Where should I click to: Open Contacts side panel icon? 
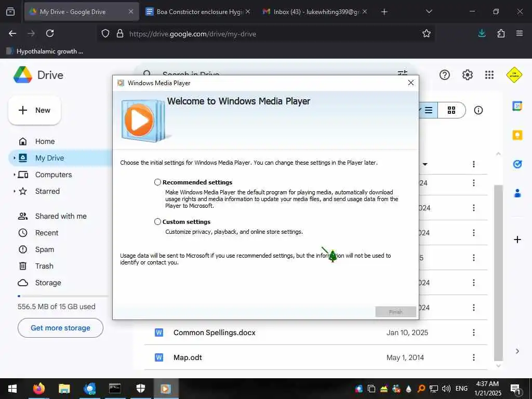(x=517, y=193)
